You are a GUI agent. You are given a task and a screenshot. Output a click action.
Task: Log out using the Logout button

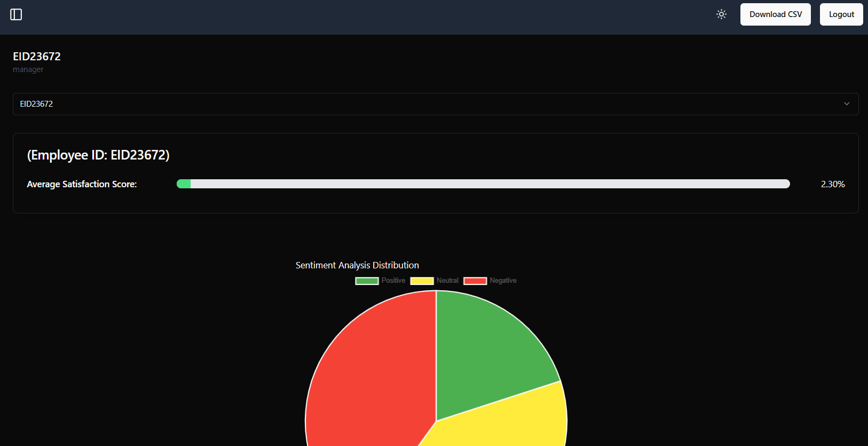click(x=841, y=14)
